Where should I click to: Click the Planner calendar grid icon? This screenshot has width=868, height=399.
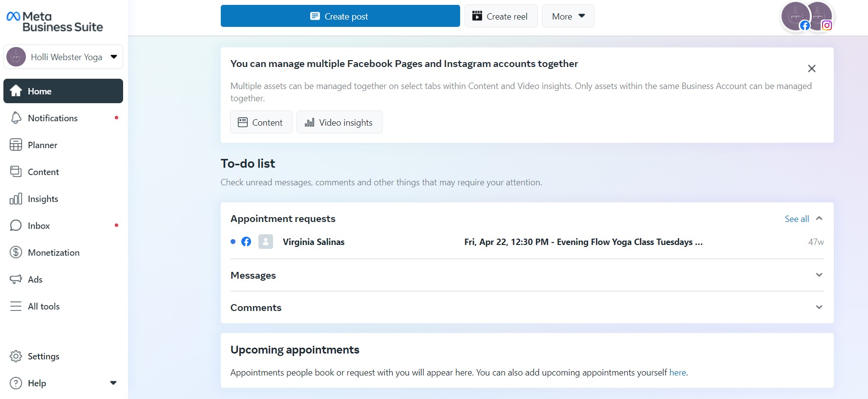(16, 145)
